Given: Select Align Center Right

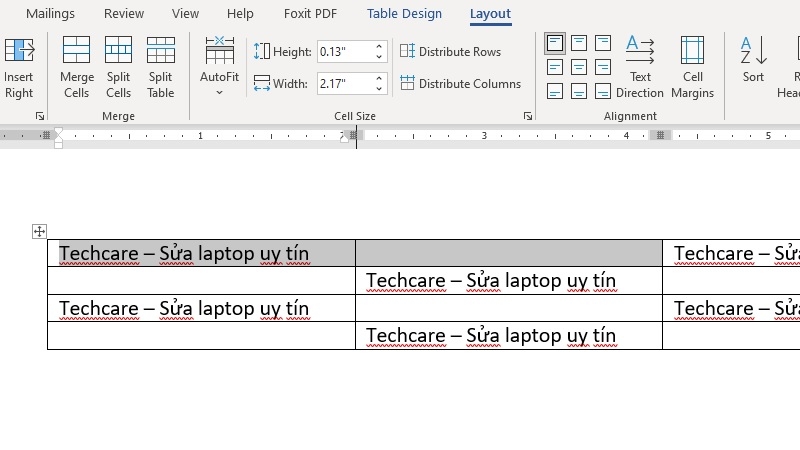Looking at the screenshot, I should [x=603, y=67].
